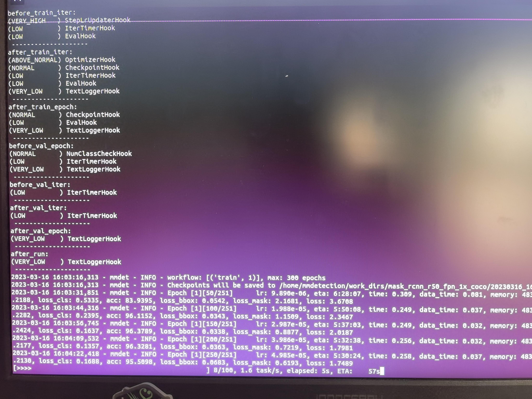Click EvalHook under before_train_iter
The height and width of the screenshot is (399, 532).
[x=80, y=36]
